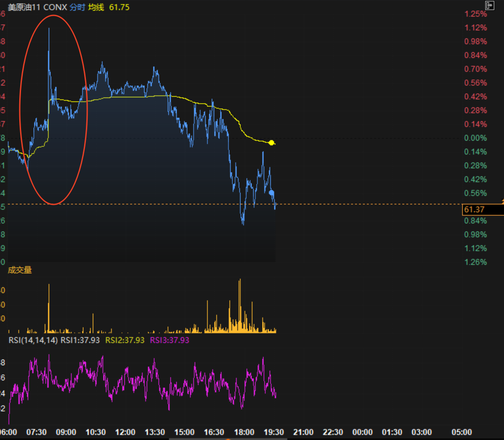Click the 18:00 time axis label
The width and height of the screenshot is (504, 440).
244,432
